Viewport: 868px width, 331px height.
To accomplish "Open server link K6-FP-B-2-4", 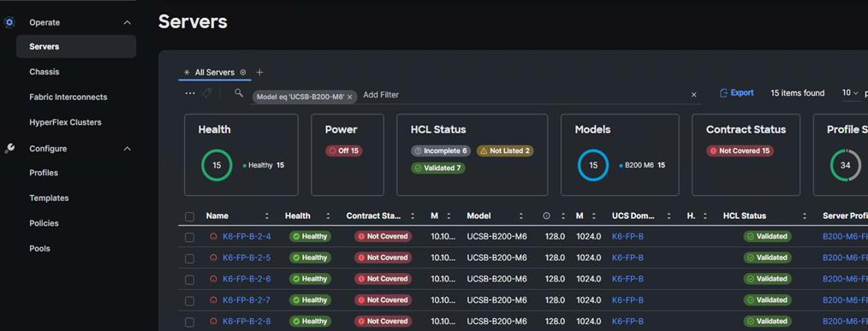I will 247,236.
